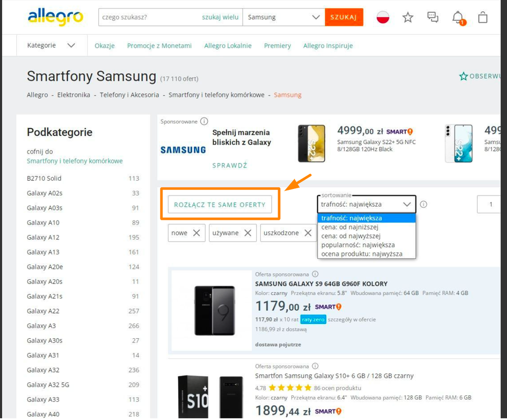
Task: Click the 'szukaj wielu' link
Action: [220, 17]
